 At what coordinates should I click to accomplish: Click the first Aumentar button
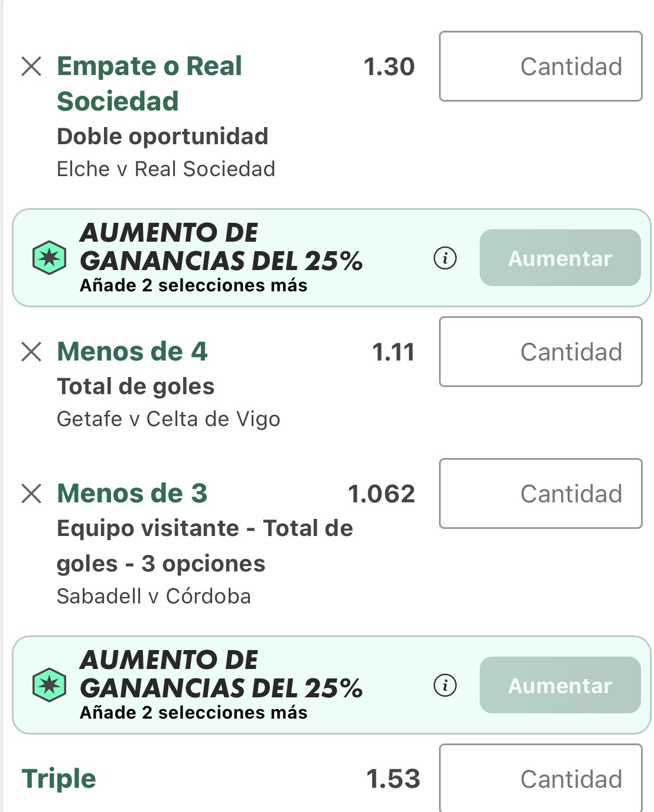click(x=560, y=258)
